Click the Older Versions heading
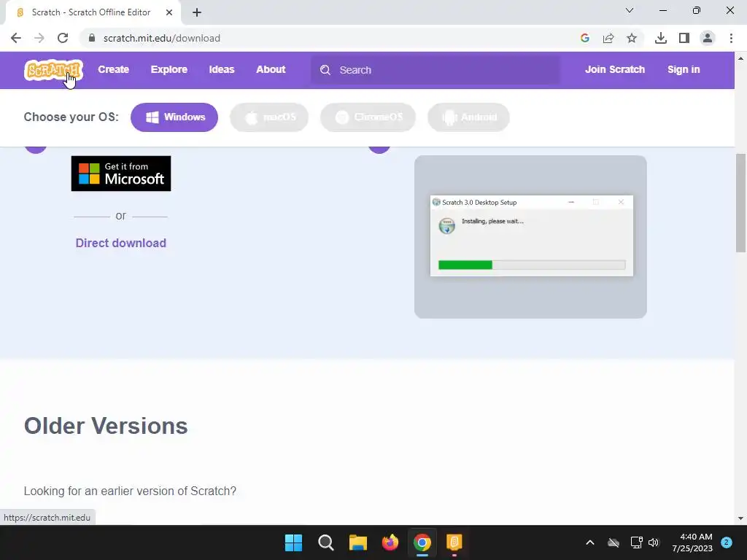The height and width of the screenshot is (560, 747). 106,426
